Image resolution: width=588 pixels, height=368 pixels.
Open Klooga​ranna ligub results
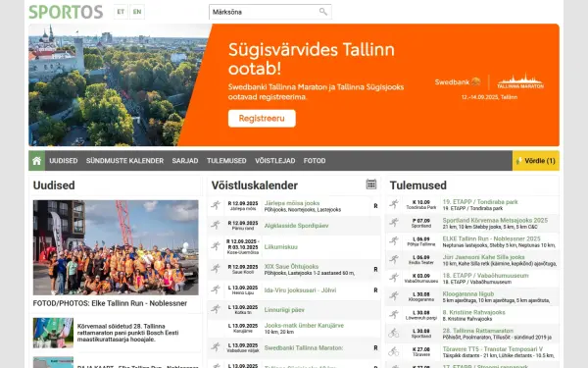pos(468,294)
